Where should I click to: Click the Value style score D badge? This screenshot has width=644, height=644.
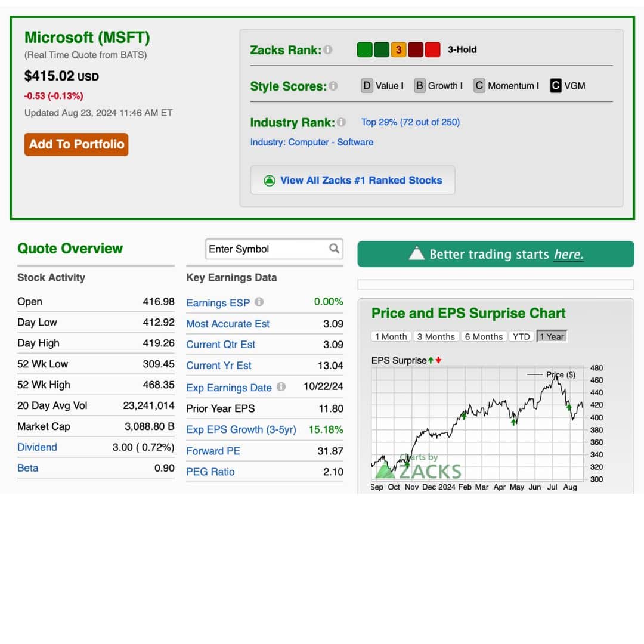366,86
